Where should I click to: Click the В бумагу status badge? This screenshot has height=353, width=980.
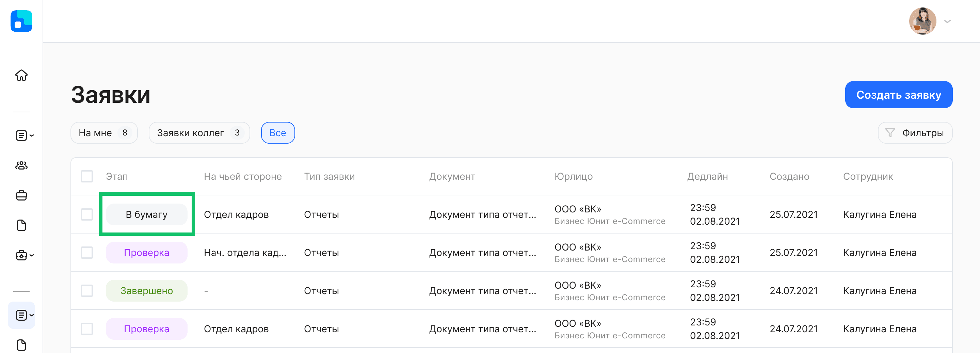pos(146,214)
